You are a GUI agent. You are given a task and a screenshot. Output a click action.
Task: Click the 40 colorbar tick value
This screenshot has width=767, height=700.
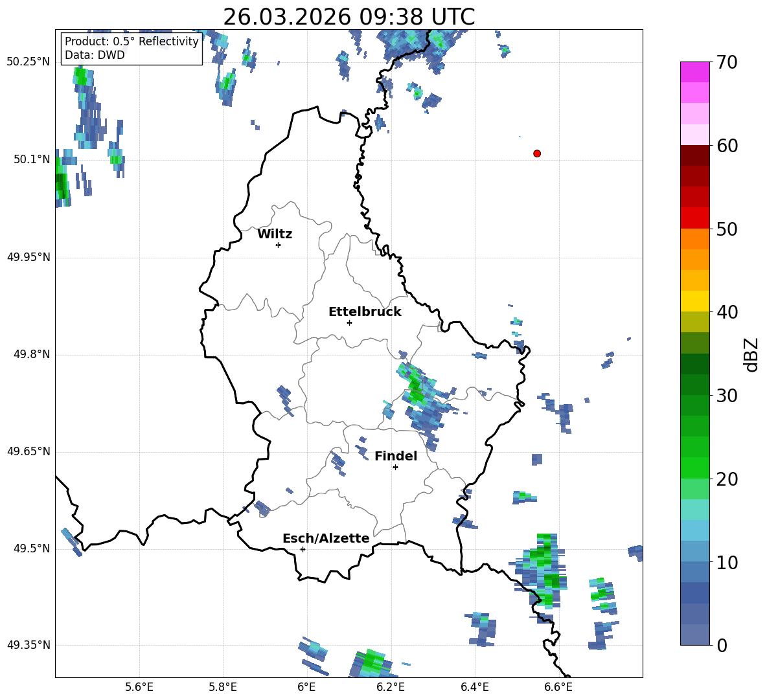pyautogui.click(x=727, y=312)
